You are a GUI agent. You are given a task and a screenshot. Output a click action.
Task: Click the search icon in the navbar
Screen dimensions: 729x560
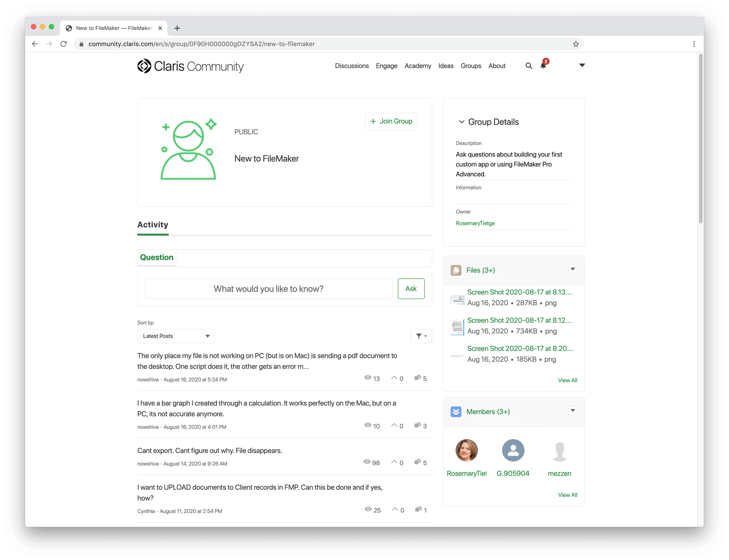click(528, 65)
